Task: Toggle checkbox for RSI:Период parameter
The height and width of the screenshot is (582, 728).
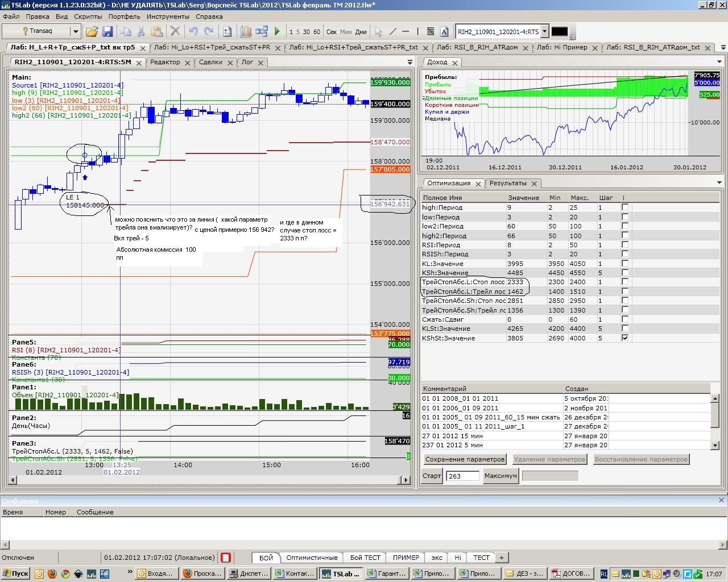Action: tap(625, 245)
